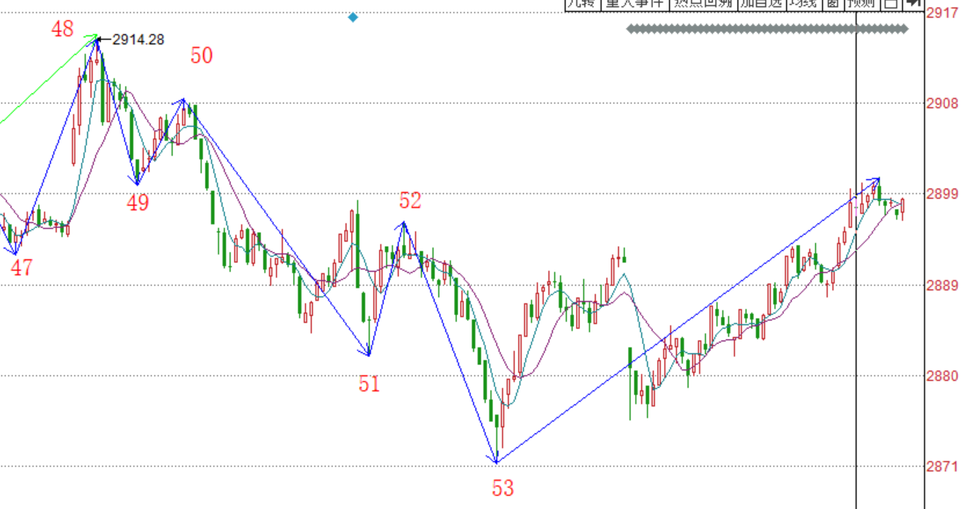
Task: Click wave label 52 annotation
Action: coord(410,201)
